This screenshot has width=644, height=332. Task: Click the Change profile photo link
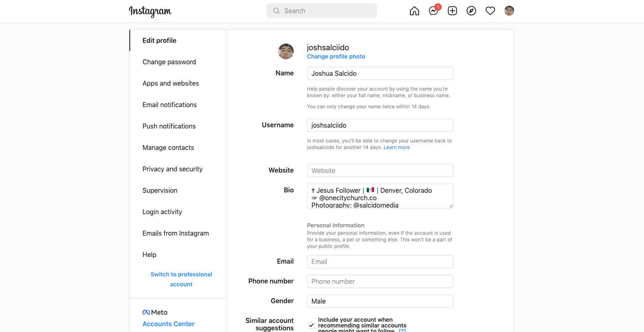pos(336,56)
